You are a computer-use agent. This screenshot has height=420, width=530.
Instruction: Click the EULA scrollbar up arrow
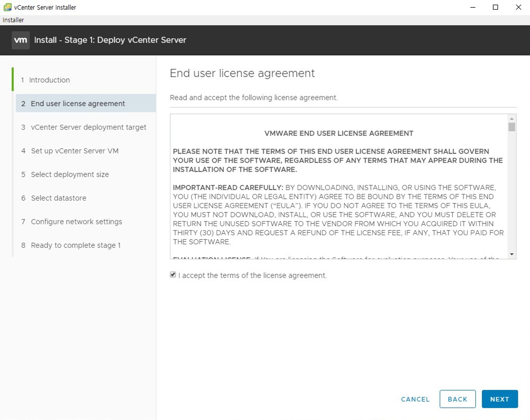512,119
